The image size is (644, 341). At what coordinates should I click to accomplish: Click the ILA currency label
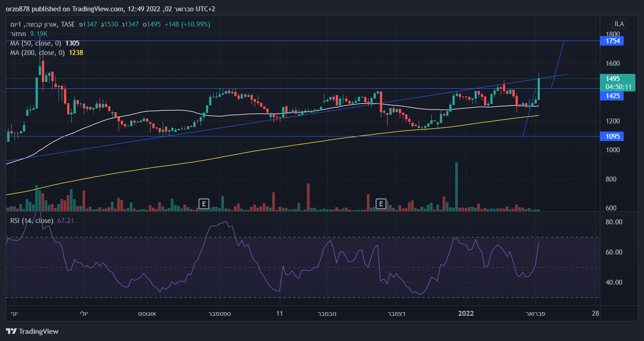point(619,24)
